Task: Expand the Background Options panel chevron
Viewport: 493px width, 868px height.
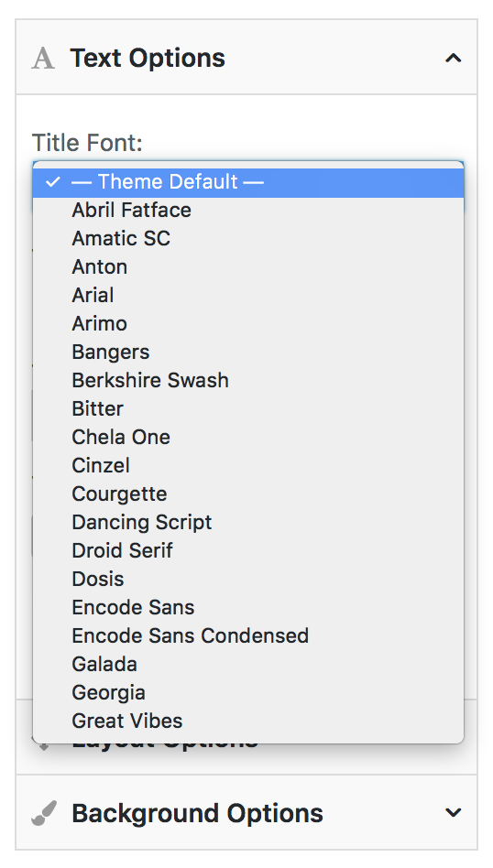Action: click(x=453, y=812)
